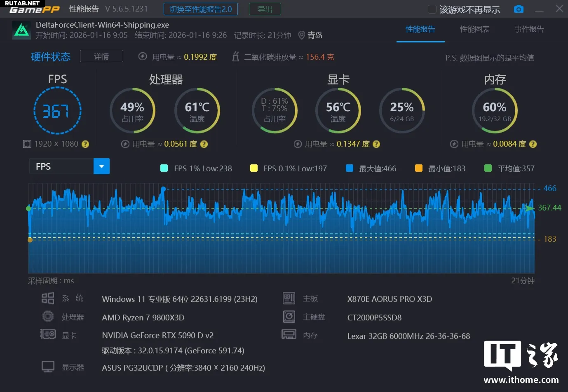Toggle the FPS 0.1% Low legend series
Viewport: 568px width, 392px height.
pyautogui.click(x=254, y=168)
